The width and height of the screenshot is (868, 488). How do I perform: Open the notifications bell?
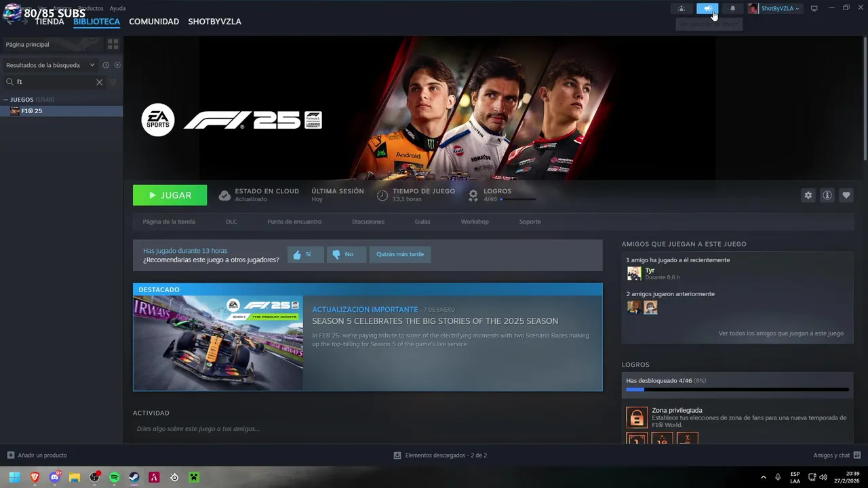point(732,8)
